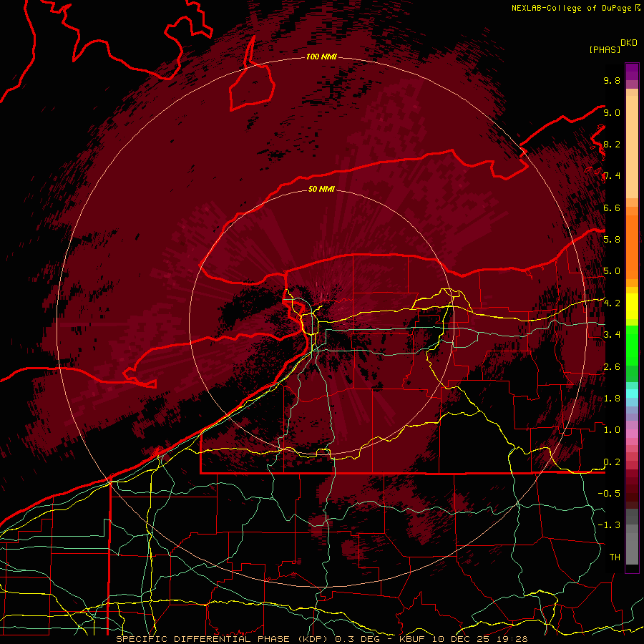Click the 1.8 legend value
Image resolution: width=644 pixels, height=644 pixels.
pyautogui.click(x=612, y=399)
